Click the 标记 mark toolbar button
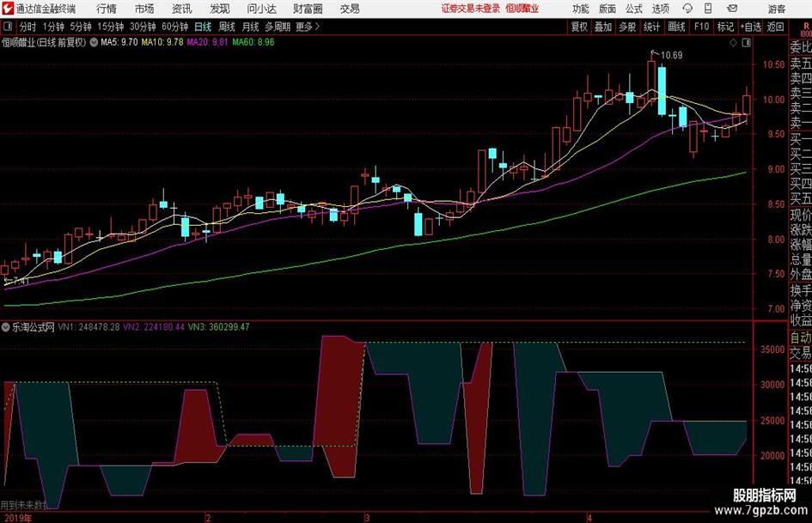The height and width of the screenshot is (523, 812). [x=725, y=27]
